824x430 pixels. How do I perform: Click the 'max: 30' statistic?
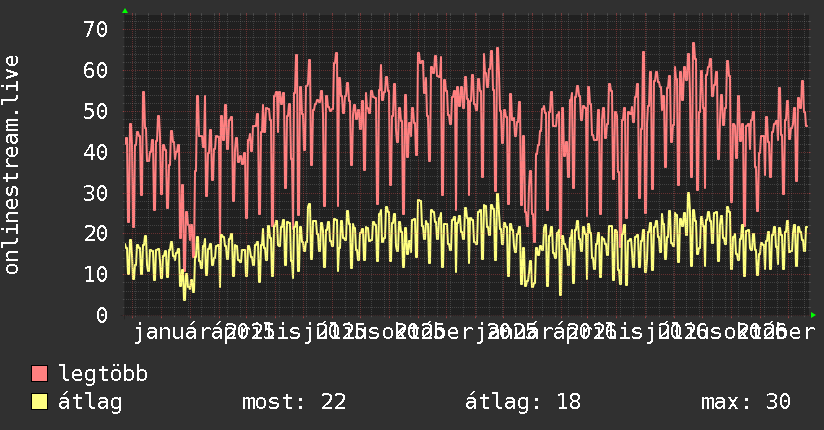[x=746, y=402]
